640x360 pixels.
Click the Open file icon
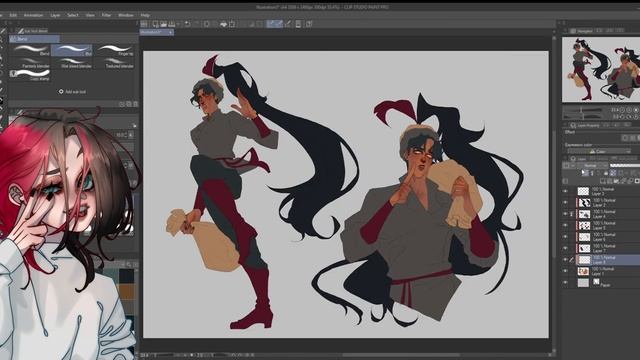point(163,24)
